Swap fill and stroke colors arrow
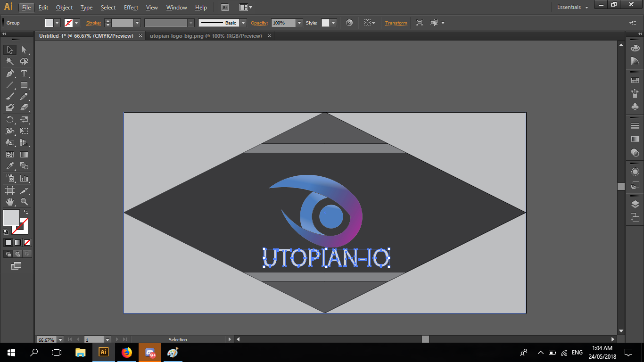Viewport: 644px width, 362px height. [26, 212]
